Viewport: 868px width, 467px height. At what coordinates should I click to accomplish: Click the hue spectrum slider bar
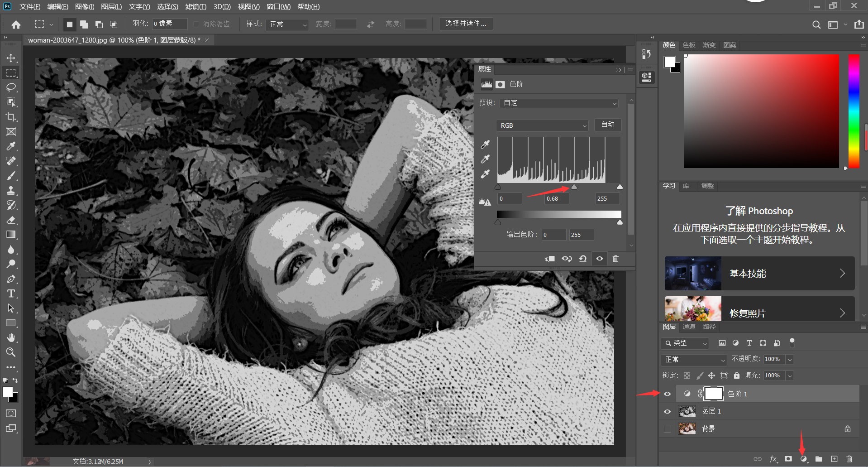click(854, 111)
